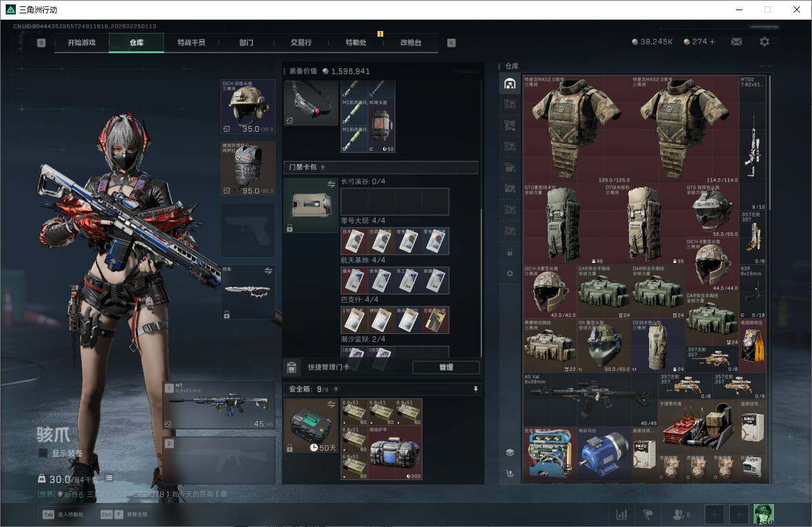Open the gear icon in warehouse sidebar
This screenshot has height=527, width=812.
[x=510, y=273]
